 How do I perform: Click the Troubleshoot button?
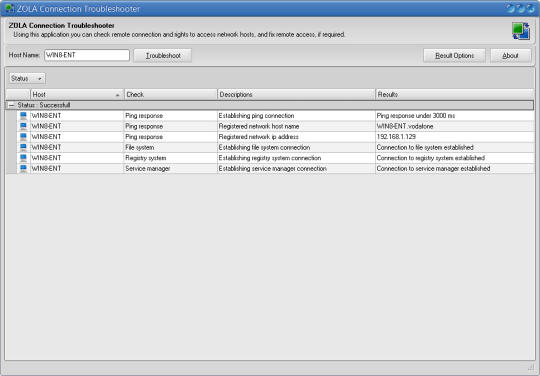coord(163,55)
